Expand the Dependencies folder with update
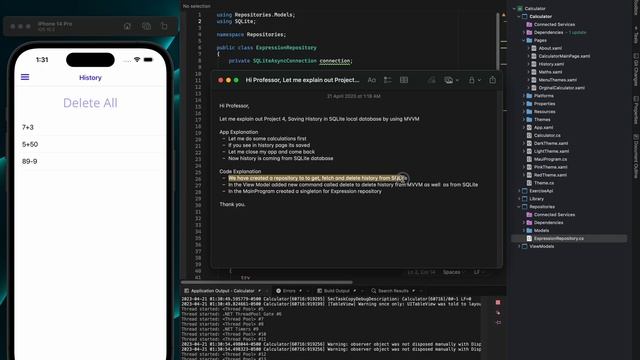Image resolution: width=640 pixels, height=360 pixels. click(x=524, y=33)
